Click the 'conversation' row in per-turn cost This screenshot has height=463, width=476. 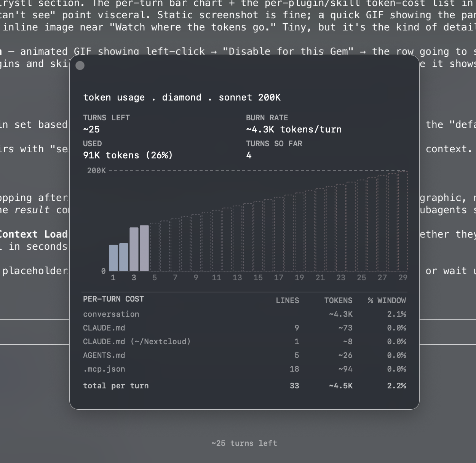pyautogui.click(x=244, y=314)
